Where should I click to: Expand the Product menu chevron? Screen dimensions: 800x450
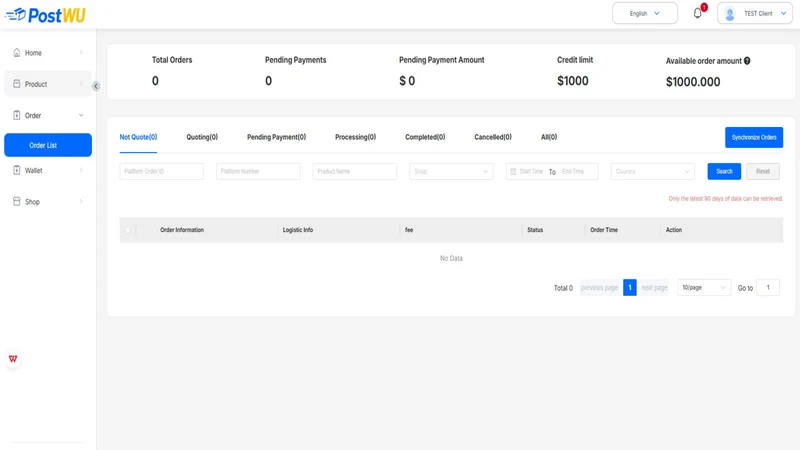(x=81, y=84)
